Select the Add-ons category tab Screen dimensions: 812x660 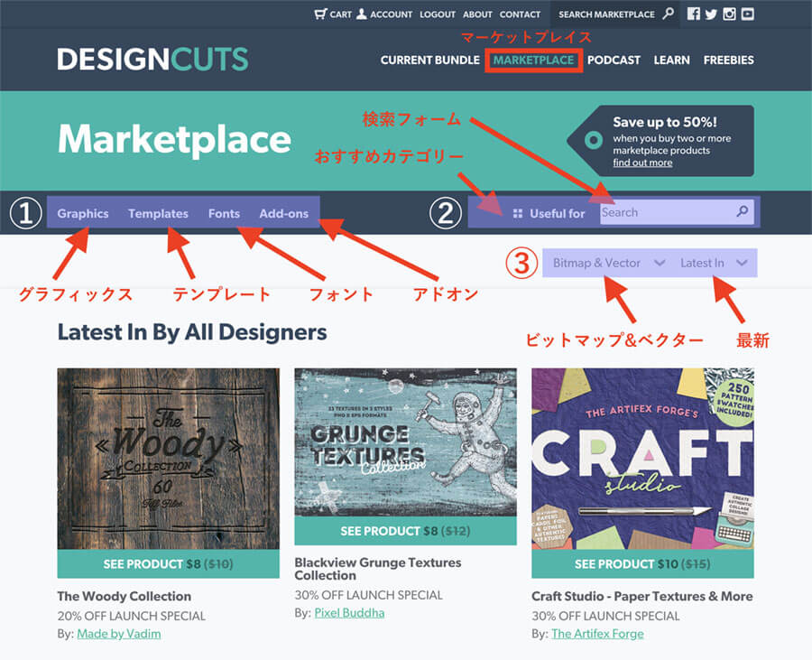pyautogui.click(x=284, y=213)
